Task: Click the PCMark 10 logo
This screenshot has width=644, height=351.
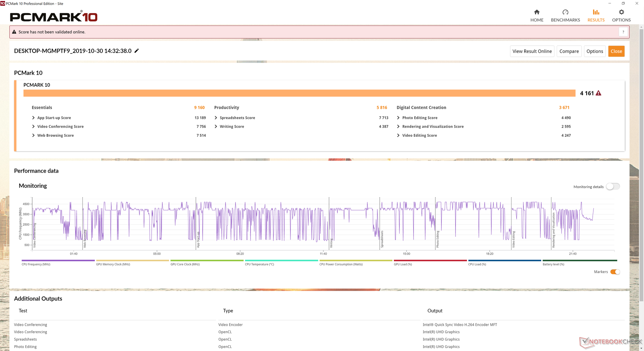Action: (x=54, y=16)
